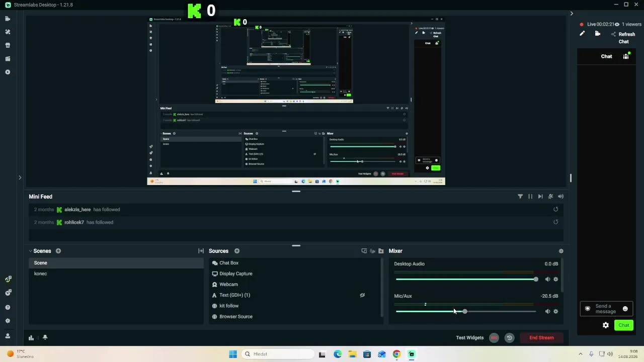Open the Themes icon in the sidebar
The width and height of the screenshot is (644, 362).
(x=8, y=32)
